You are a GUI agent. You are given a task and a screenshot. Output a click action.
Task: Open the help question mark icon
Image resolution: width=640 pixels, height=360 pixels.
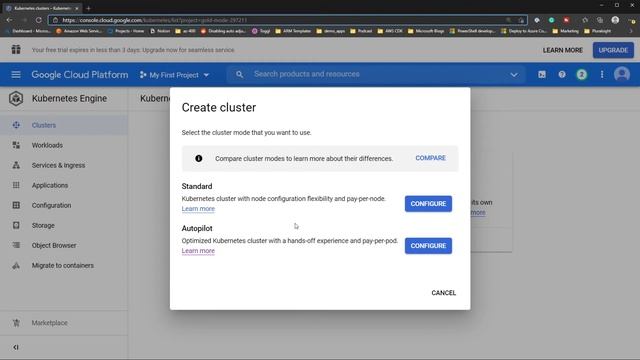click(x=562, y=74)
